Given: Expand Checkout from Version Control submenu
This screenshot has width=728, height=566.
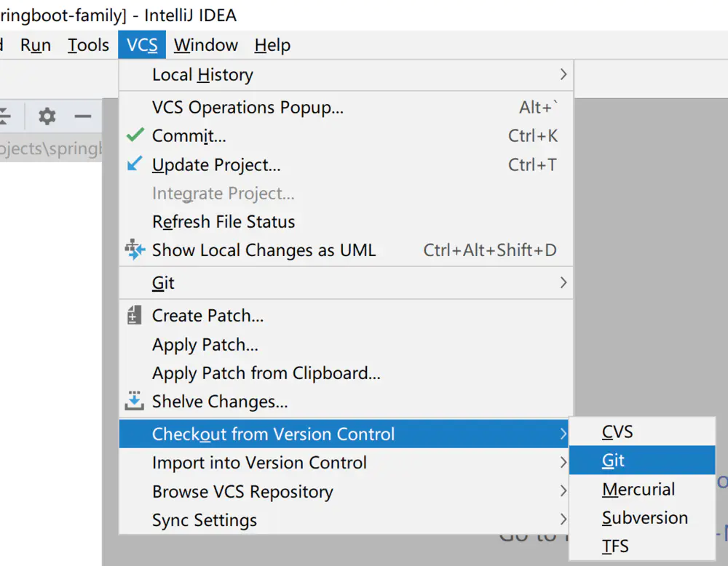Looking at the screenshot, I should [344, 434].
